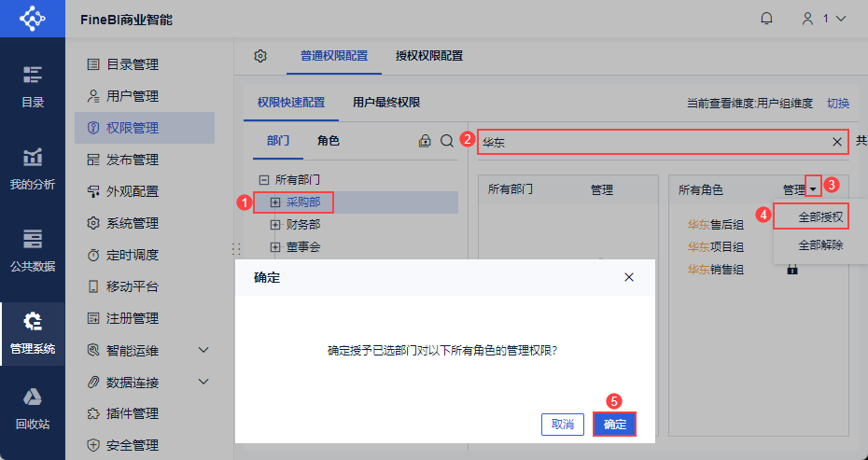Image resolution: width=868 pixels, height=460 pixels.
Task: Click the settings gear beside 普通权限配置
Action: (x=260, y=56)
